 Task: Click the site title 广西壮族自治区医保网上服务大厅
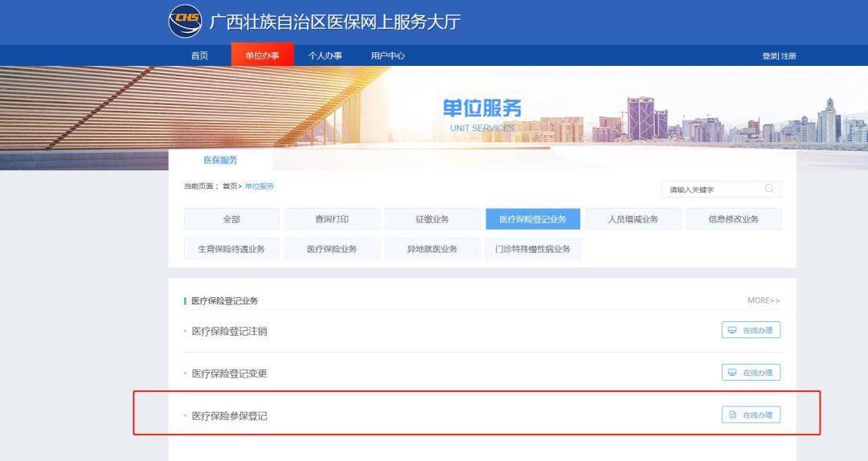coord(335,22)
